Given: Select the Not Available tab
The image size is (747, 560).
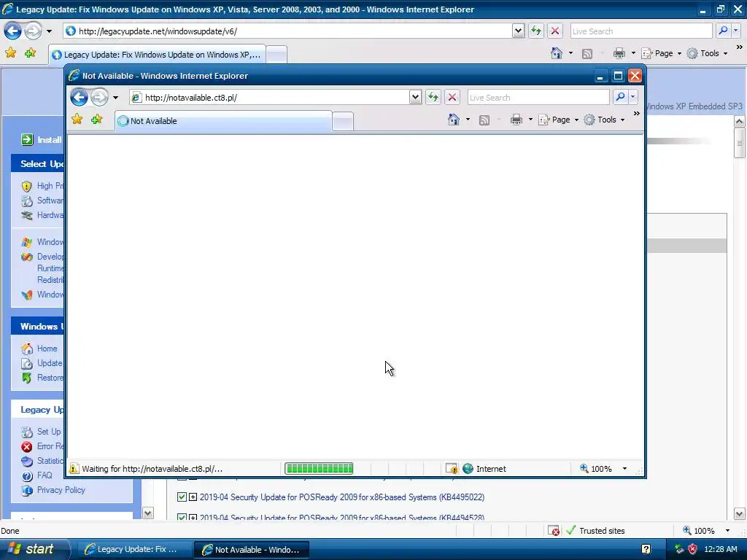Looking at the screenshot, I should tap(223, 121).
